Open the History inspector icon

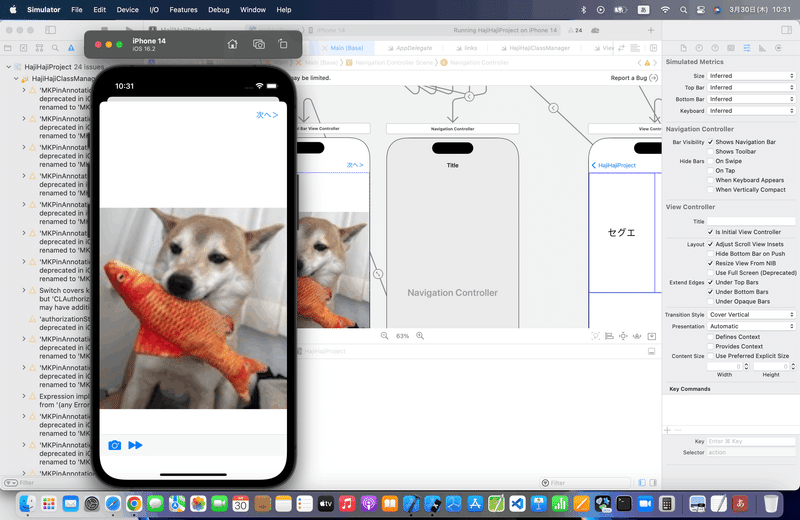(699, 48)
